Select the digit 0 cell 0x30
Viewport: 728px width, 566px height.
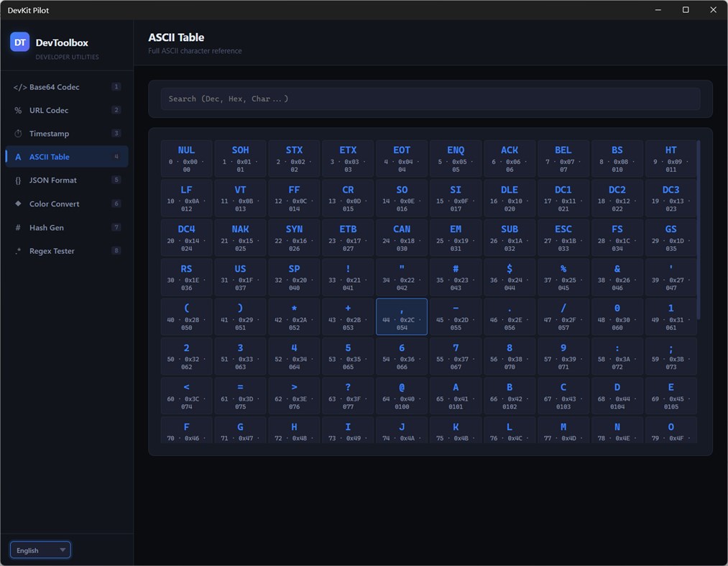pos(617,316)
